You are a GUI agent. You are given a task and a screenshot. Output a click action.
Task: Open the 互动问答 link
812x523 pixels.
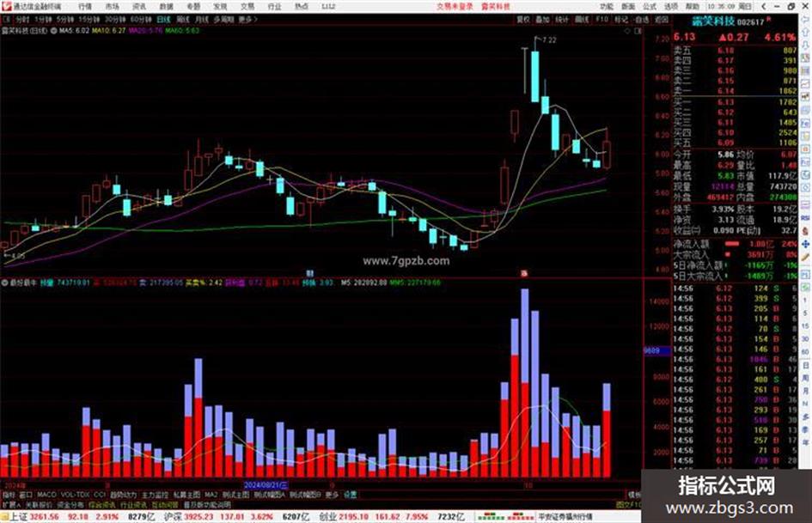pos(166,504)
